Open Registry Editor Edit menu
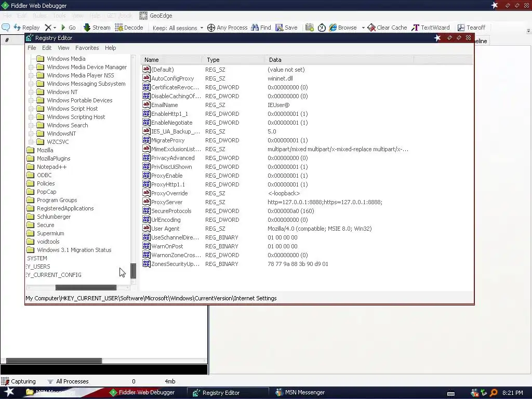532x399 pixels. click(47, 48)
